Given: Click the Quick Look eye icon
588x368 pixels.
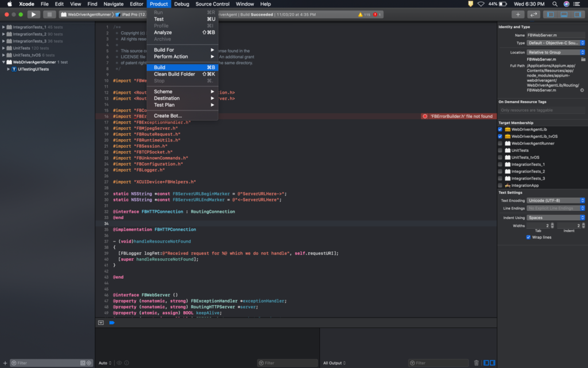Looking at the screenshot, I should pyautogui.click(x=119, y=363).
